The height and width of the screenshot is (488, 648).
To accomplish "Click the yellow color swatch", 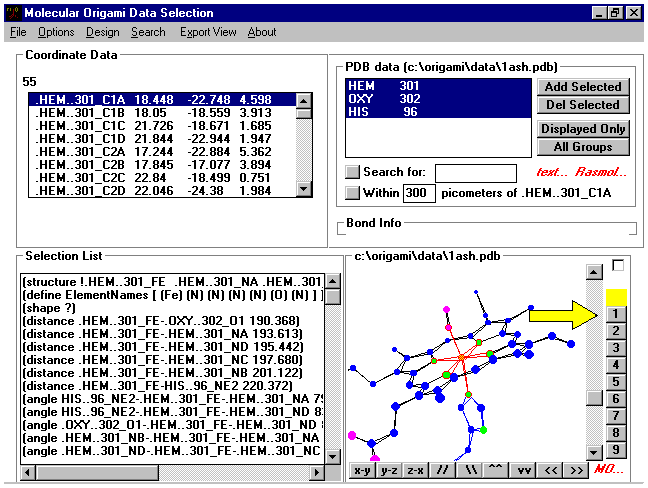I will pos(617,297).
